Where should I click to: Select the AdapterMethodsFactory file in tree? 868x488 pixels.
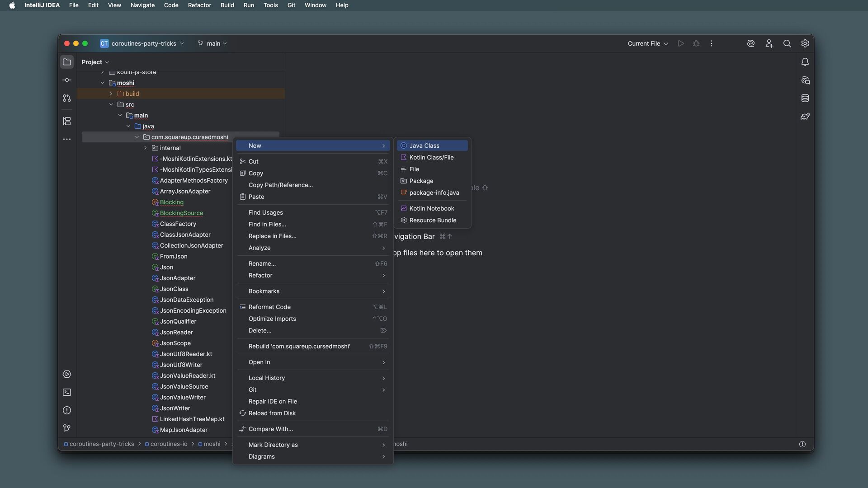click(193, 180)
